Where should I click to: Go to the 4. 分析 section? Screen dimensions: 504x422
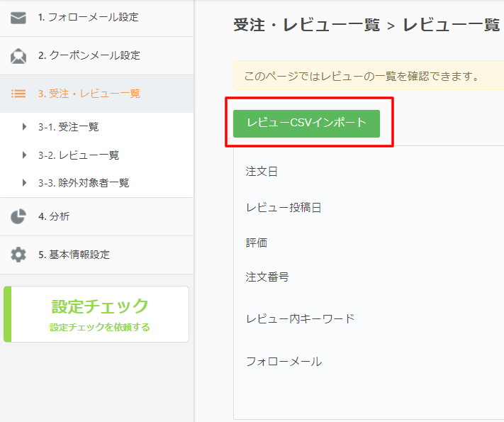(96, 216)
